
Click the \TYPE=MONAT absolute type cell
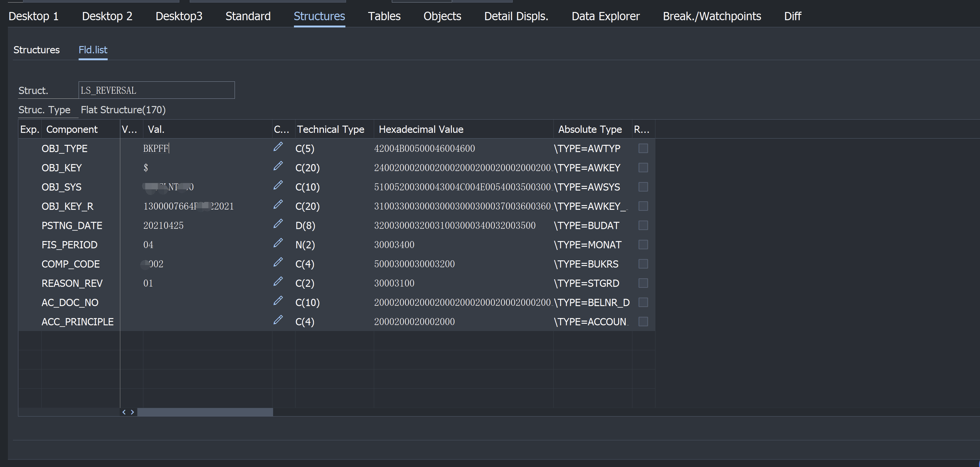(587, 245)
